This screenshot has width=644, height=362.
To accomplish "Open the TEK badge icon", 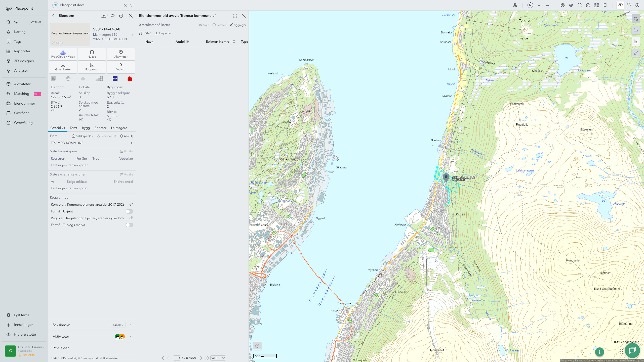I will pyautogui.click(x=115, y=79).
